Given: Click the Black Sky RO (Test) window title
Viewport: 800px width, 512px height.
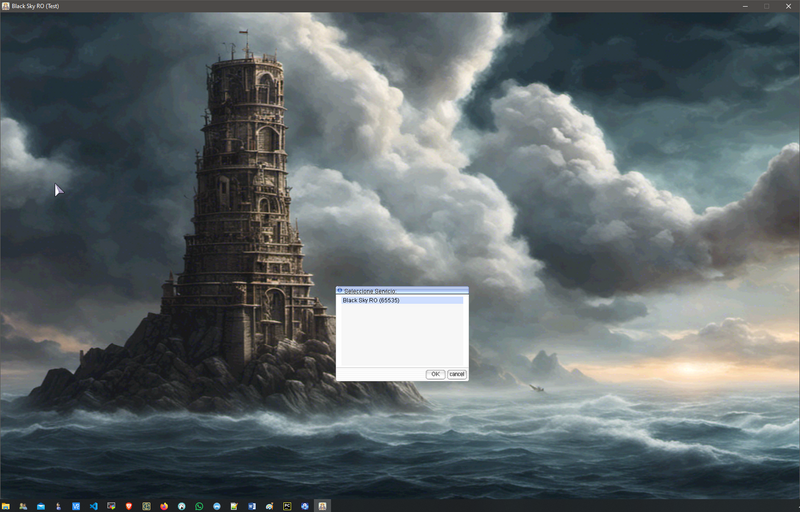Looking at the screenshot, I should (35, 6).
